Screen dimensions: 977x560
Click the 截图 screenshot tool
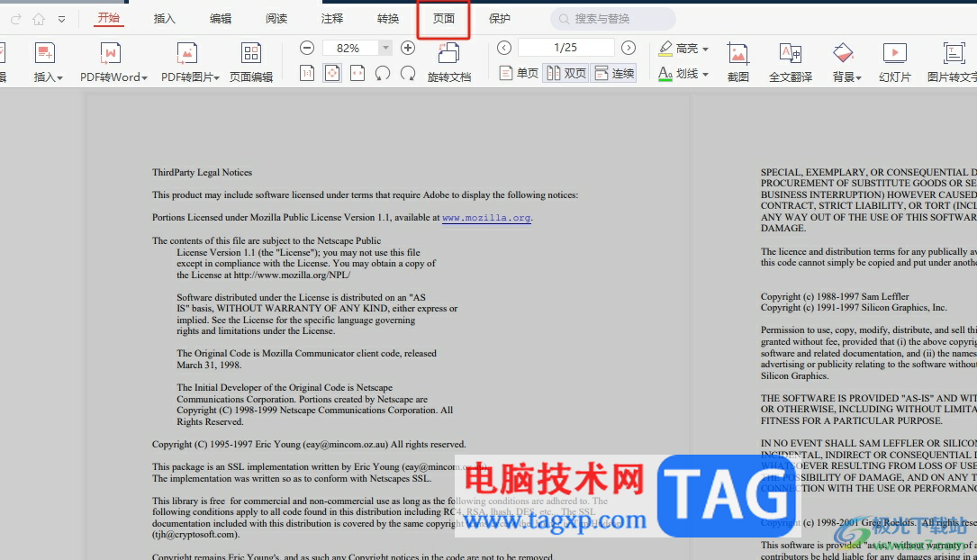(x=737, y=62)
